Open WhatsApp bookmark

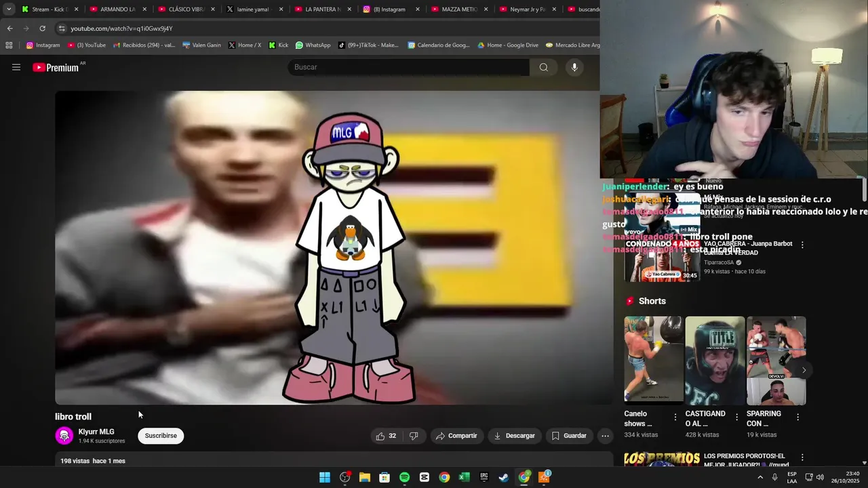[313, 45]
